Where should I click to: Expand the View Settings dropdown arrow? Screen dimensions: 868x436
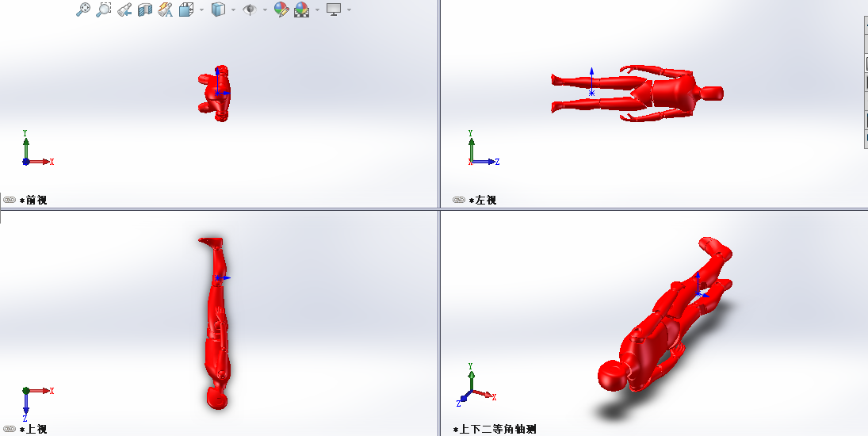coord(349,10)
